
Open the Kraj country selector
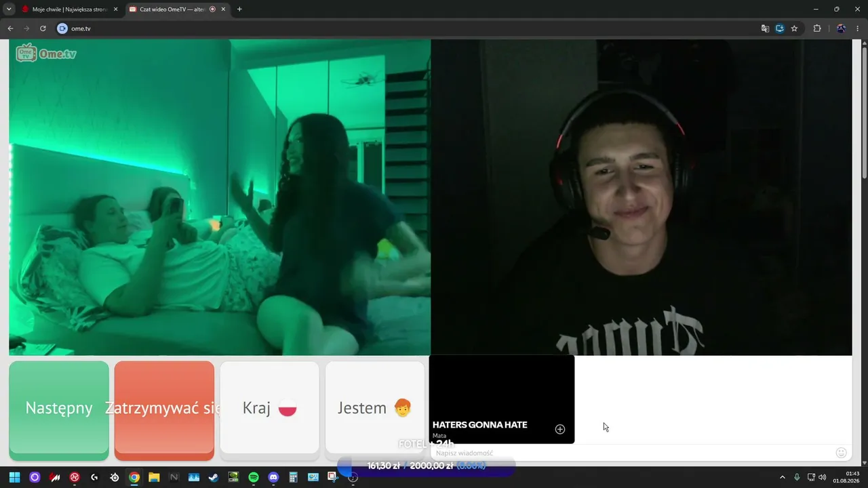(x=269, y=408)
